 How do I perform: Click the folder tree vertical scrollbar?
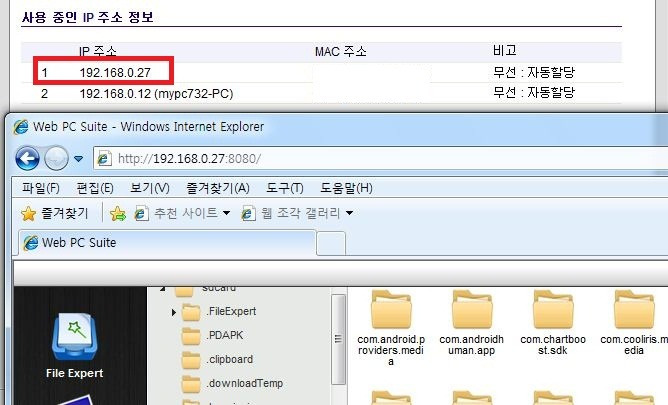(338, 339)
